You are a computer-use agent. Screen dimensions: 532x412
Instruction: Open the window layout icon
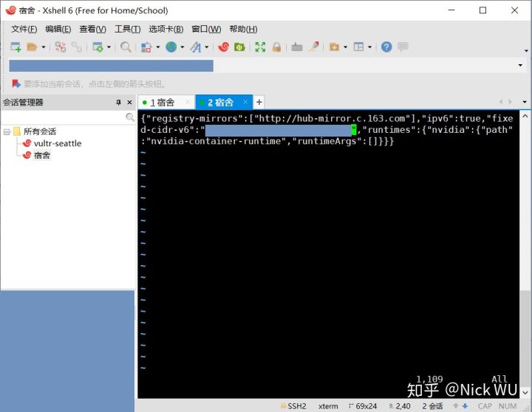coord(358,47)
